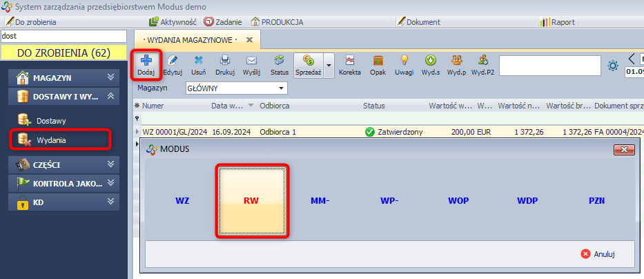
Task: Close the MODUS dialog window
Action: pyautogui.click(x=624, y=150)
